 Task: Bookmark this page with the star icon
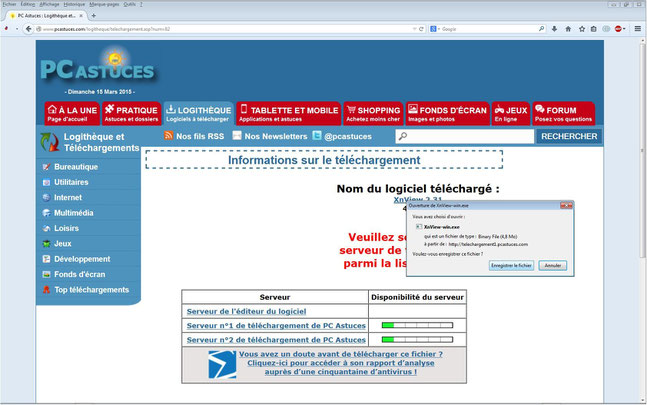(582, 29)
